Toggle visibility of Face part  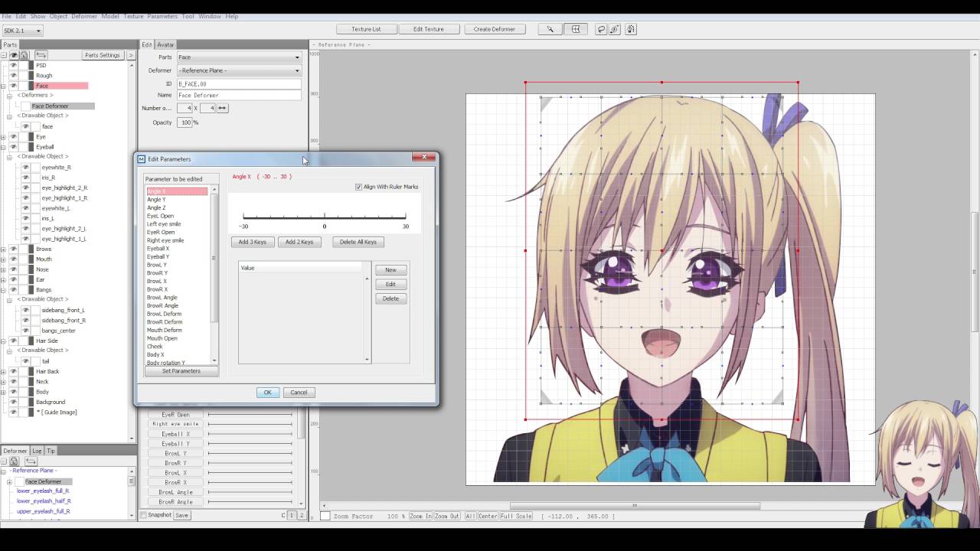[13, 86]
